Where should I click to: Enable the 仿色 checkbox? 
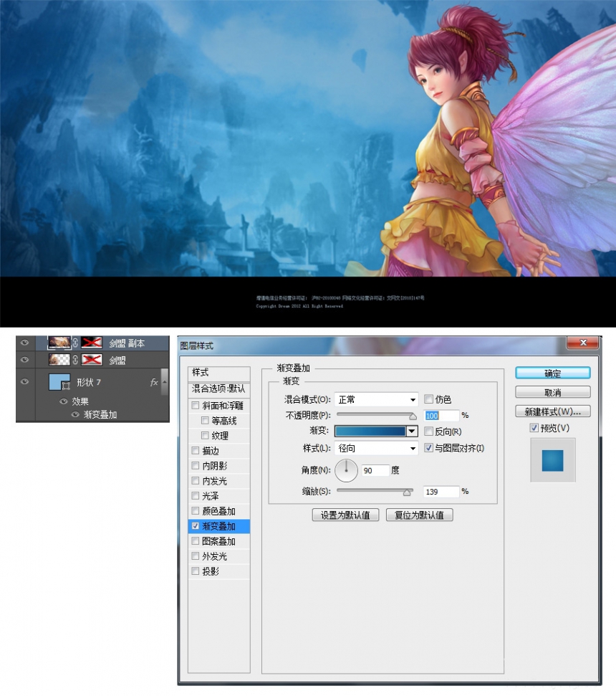pyautogui.click(x=428, y=399)
